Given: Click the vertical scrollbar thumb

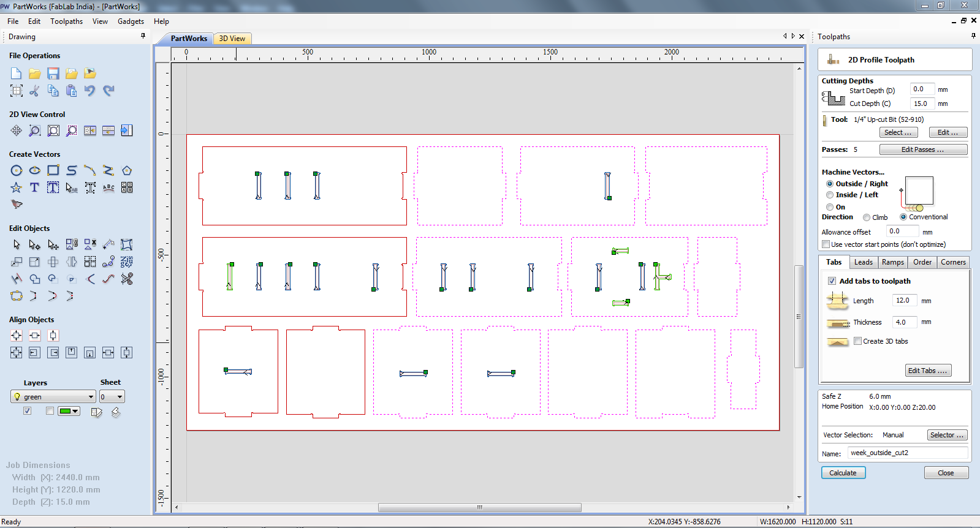Looking at the screenshot, I should click(799, 316).
